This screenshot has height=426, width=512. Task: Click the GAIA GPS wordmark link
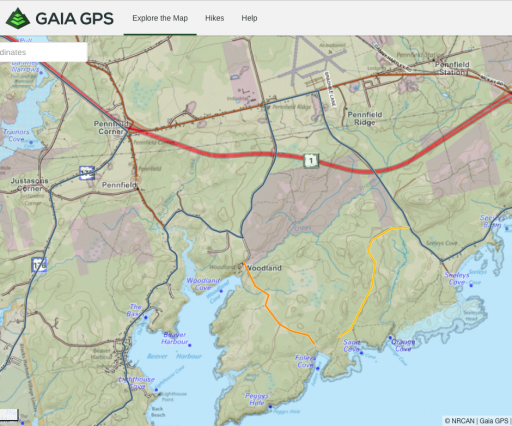point(75,19)
